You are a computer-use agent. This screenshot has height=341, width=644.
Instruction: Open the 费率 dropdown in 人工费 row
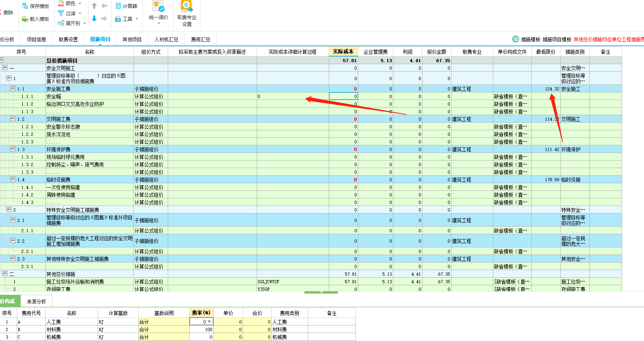pyautogui.click(x=209, y=321)
